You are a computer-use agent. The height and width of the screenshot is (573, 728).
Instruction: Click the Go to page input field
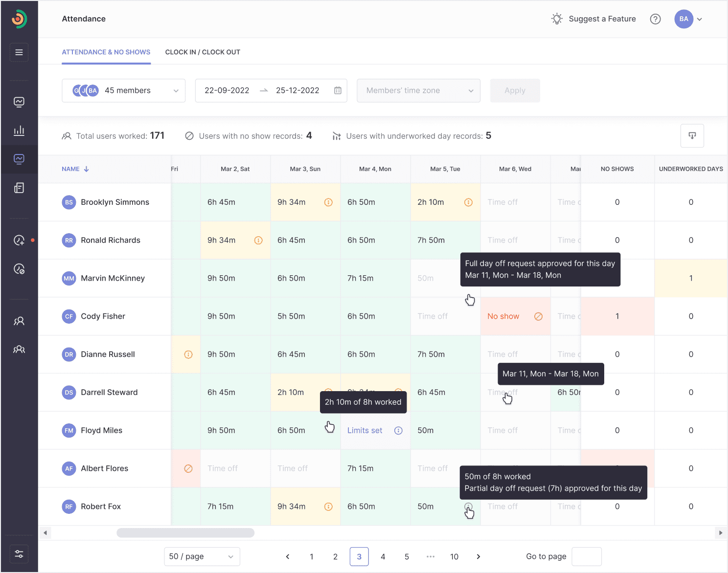(x=586, y=556)
